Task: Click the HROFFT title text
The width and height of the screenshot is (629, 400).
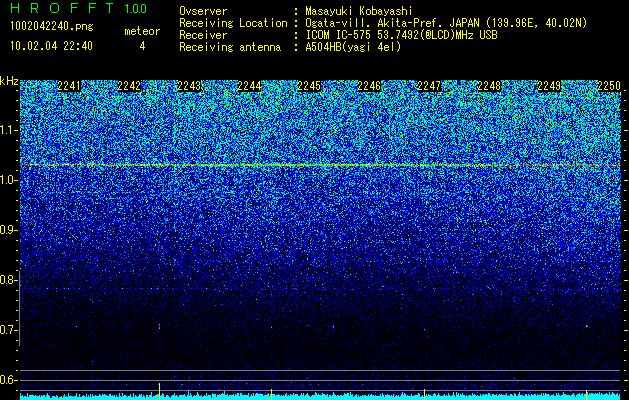Action: point(62,8)
